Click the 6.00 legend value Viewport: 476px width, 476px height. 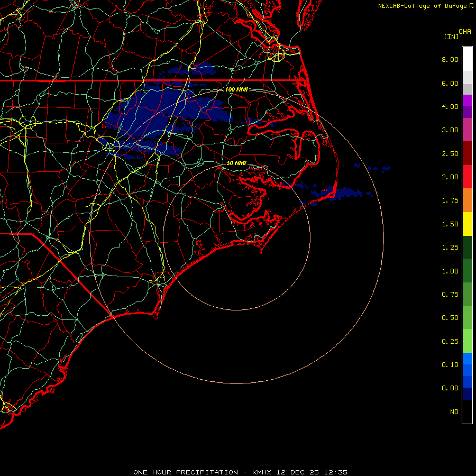pos(450,83)
